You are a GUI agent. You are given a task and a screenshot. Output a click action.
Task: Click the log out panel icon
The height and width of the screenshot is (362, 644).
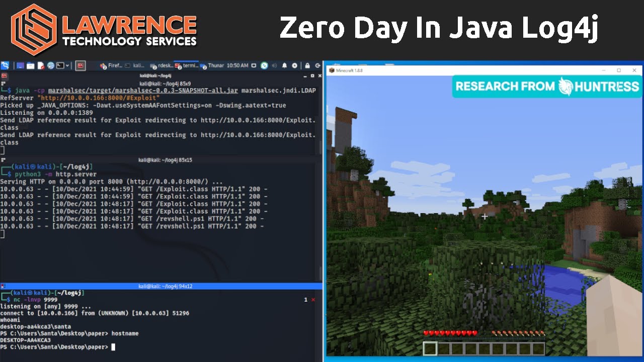tap(317, 65)
